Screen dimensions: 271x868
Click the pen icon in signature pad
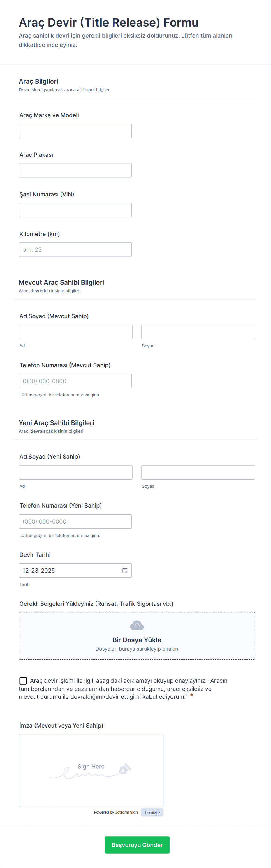coord(124,769)
